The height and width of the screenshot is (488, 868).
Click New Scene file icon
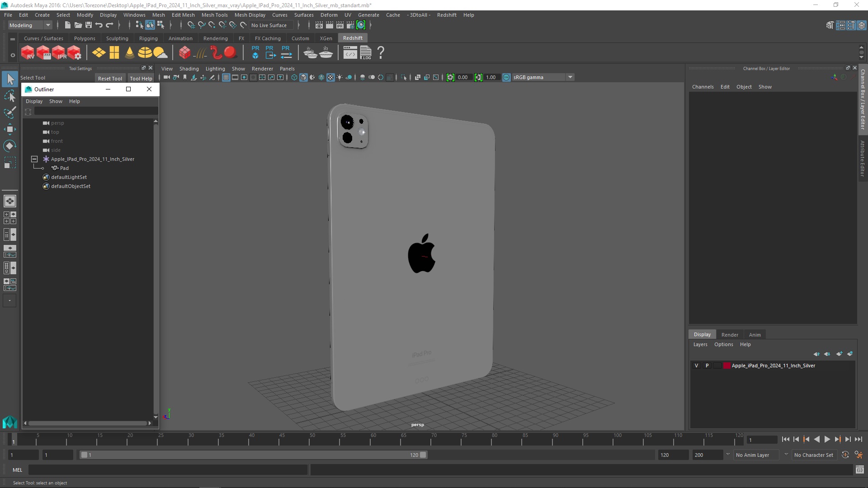coord(67,25)
